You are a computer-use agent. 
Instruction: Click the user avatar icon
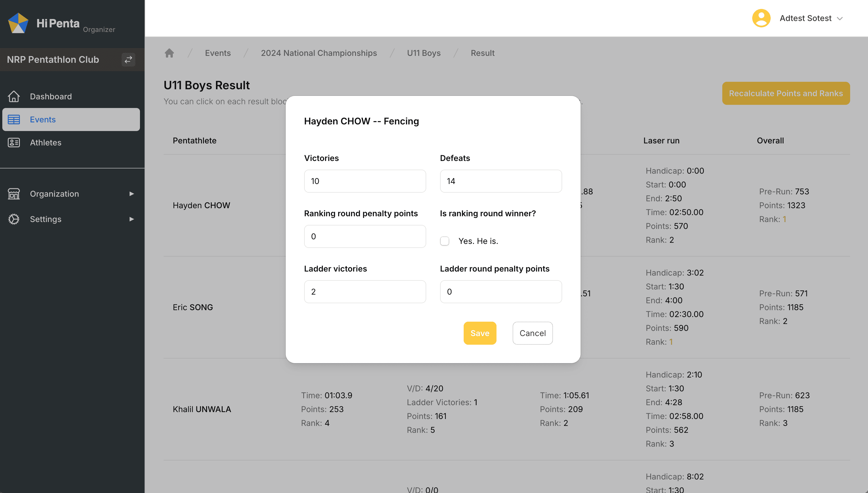pos(761,18)
